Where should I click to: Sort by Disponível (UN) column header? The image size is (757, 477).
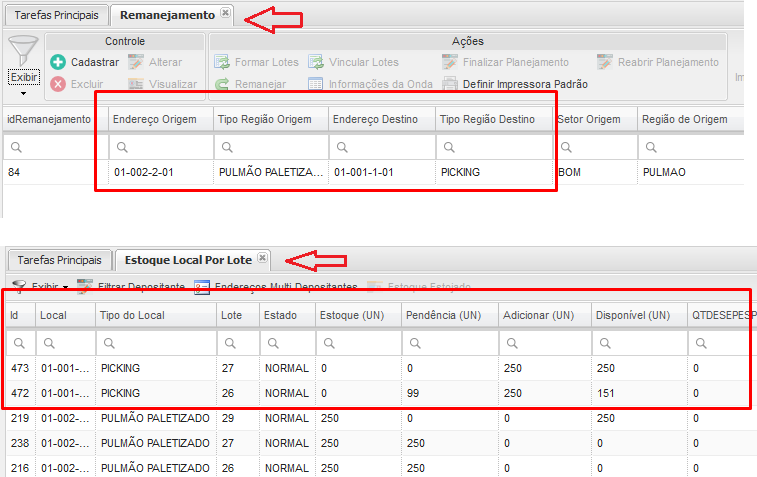(x=640, y=315)
